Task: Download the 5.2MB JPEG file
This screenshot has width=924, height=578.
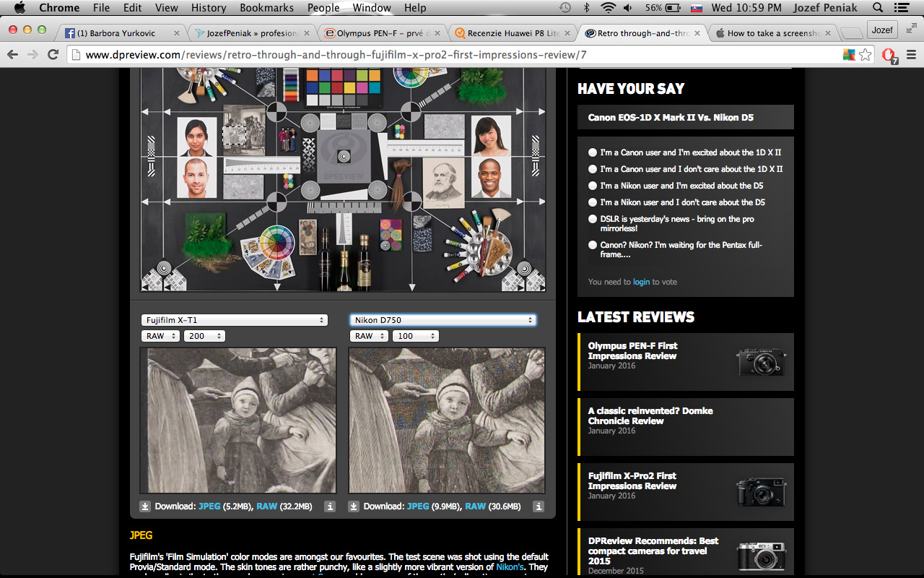Action: [x=209, y=506]
